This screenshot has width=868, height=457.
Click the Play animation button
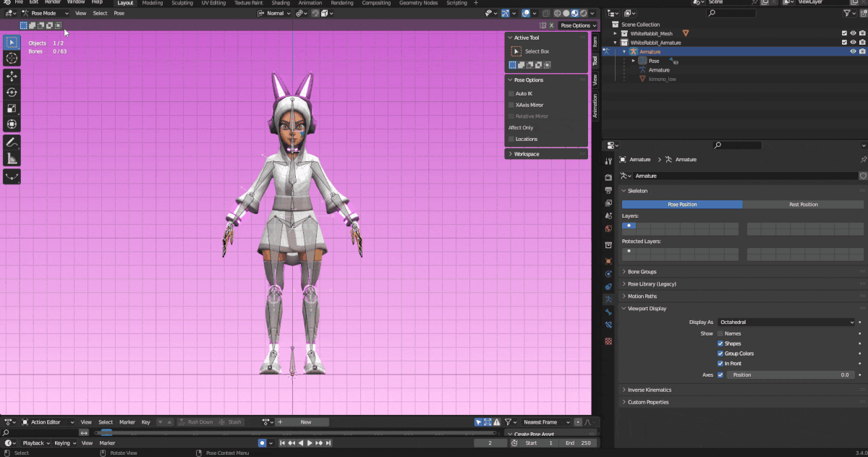pos(310,443)
